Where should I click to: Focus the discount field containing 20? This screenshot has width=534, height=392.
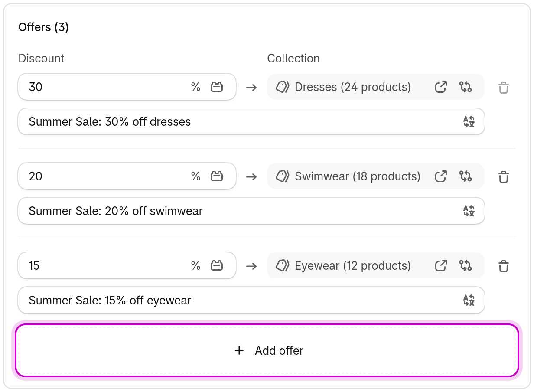[127, 176]
